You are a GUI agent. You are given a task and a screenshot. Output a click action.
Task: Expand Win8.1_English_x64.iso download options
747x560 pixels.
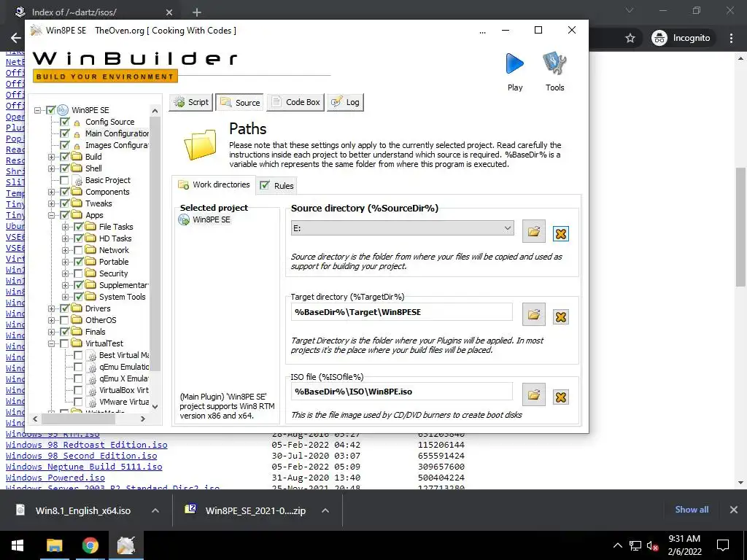point(155,510)
